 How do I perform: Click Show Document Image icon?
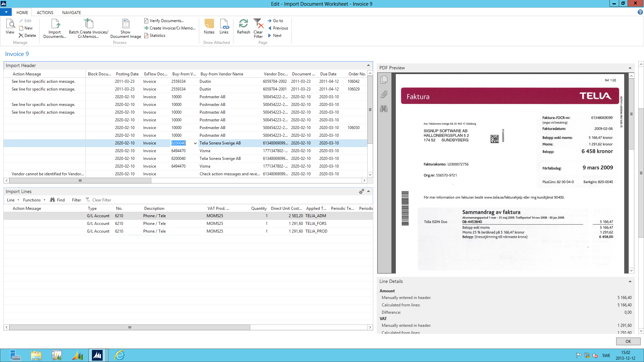126,28
